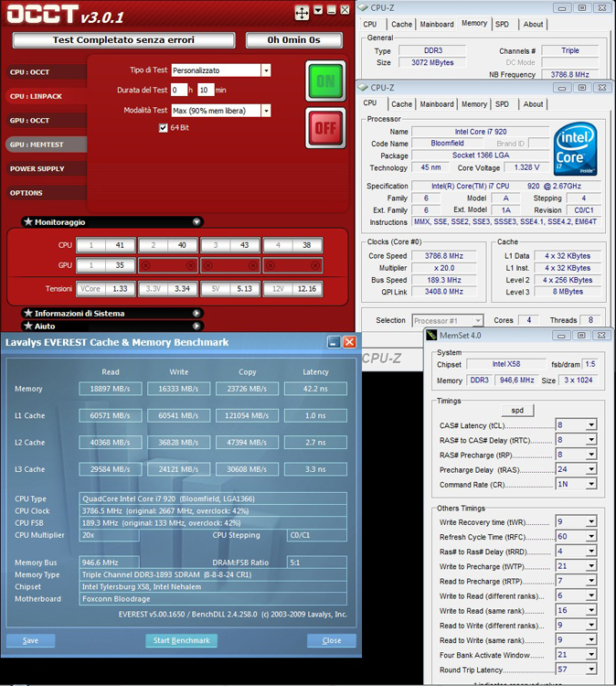Open Round Trip Latency dropdown

(591, 670)
